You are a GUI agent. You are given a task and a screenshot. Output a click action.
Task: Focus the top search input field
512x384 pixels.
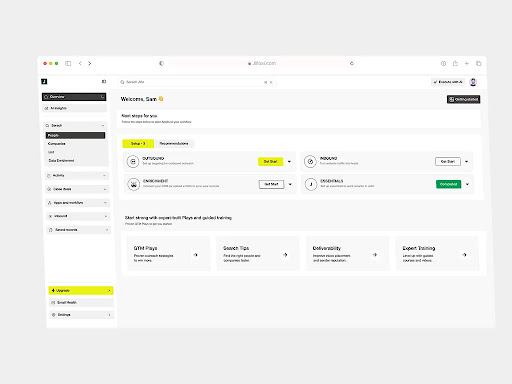[197, 82]
